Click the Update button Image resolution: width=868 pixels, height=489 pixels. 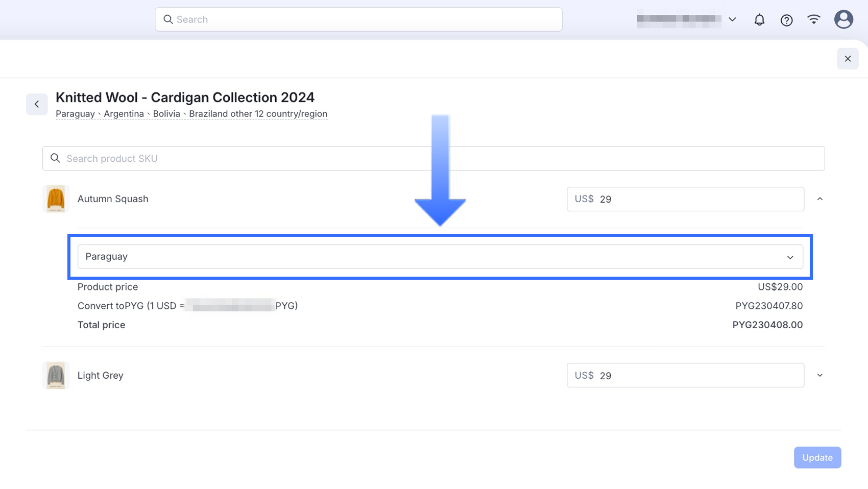(x=817, y=457)
